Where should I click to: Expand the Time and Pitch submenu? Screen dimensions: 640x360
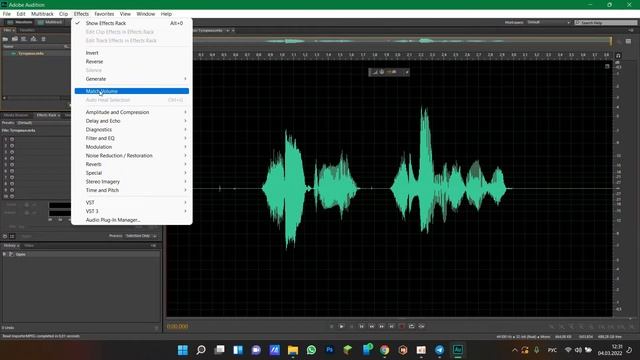(131, 190)
